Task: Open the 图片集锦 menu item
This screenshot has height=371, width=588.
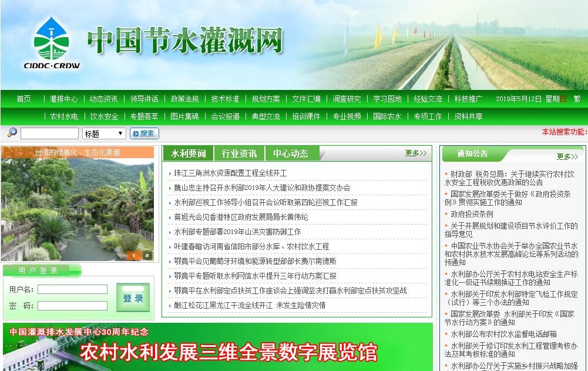Action: [185, 116]
